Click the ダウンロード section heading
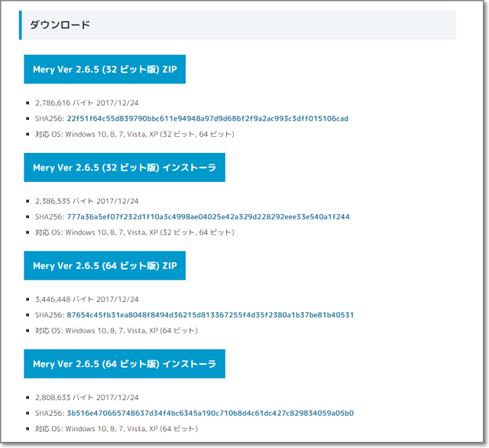 60,25
